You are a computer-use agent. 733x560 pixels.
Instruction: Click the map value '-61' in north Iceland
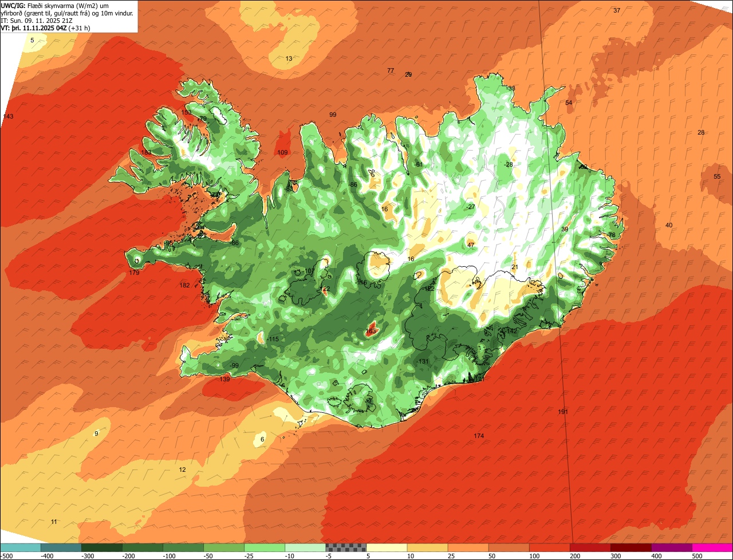(418, 164)
